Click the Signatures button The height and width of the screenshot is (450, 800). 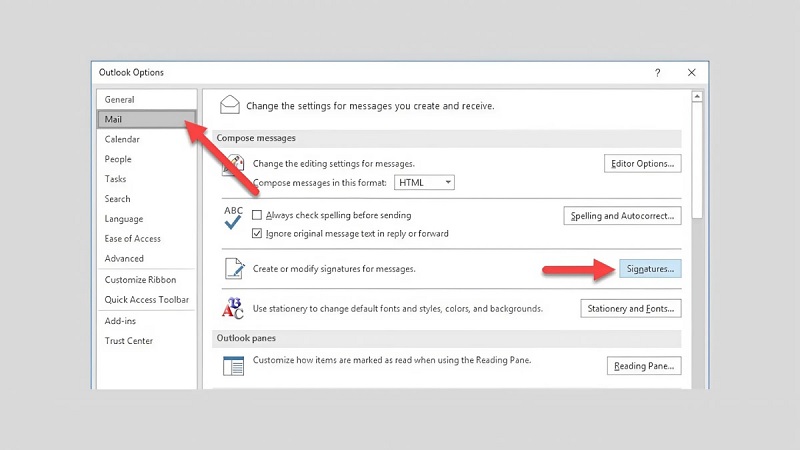pyautogui.click(x=650, y=268)
